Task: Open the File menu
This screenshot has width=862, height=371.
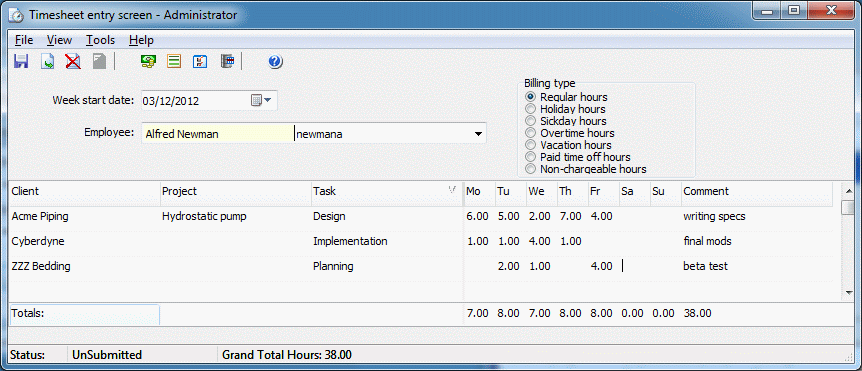Action: point(24,40)
